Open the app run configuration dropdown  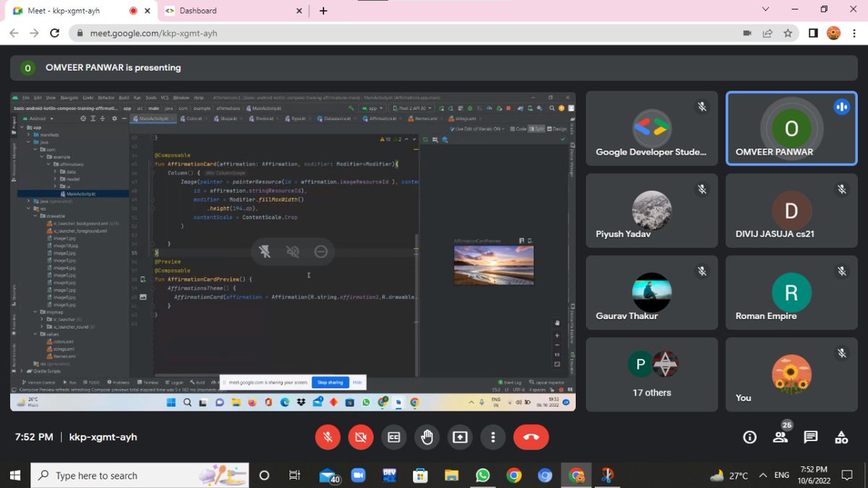tap(372, 107)
